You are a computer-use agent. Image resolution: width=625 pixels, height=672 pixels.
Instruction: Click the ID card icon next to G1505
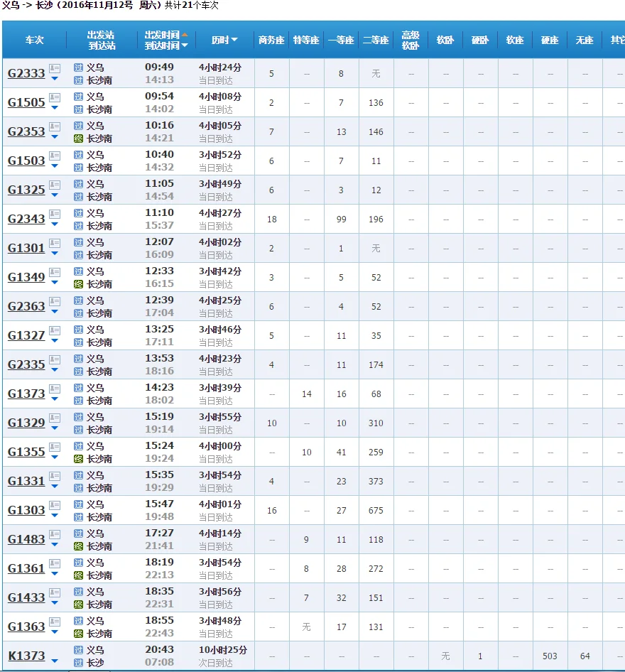(x=55, y=97)
